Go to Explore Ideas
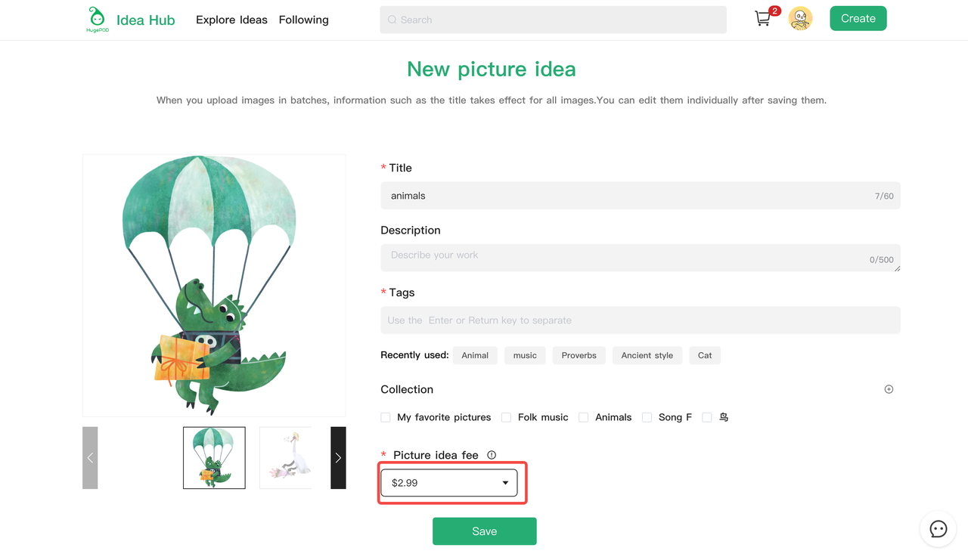 [x=231, y=20]
